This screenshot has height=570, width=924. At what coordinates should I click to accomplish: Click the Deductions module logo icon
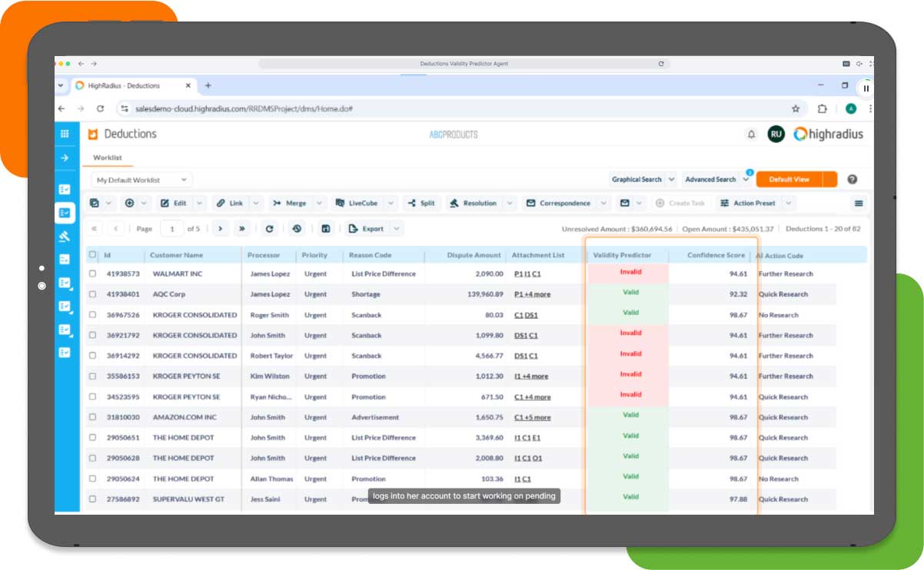tap(93, 134)
